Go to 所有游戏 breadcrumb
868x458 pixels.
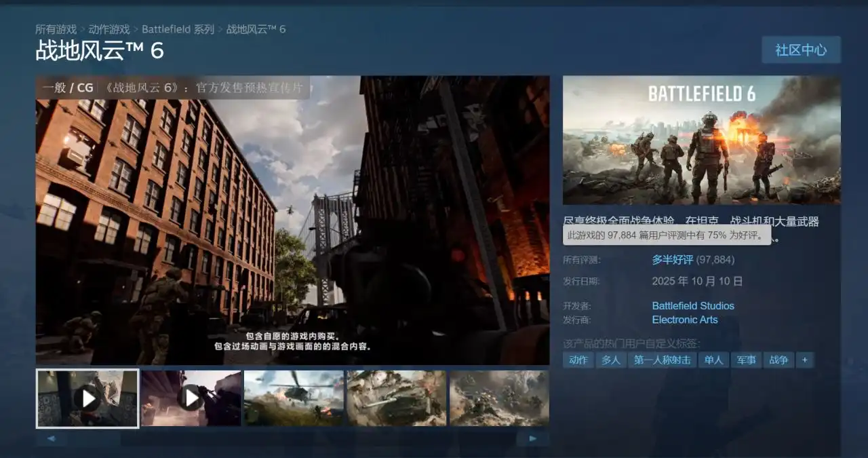click(x=56, y=29)
